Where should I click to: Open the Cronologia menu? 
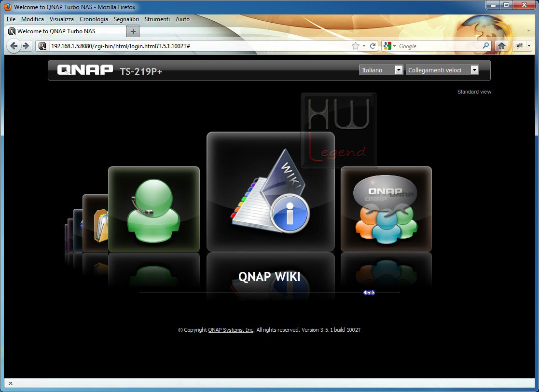(94, 19)
